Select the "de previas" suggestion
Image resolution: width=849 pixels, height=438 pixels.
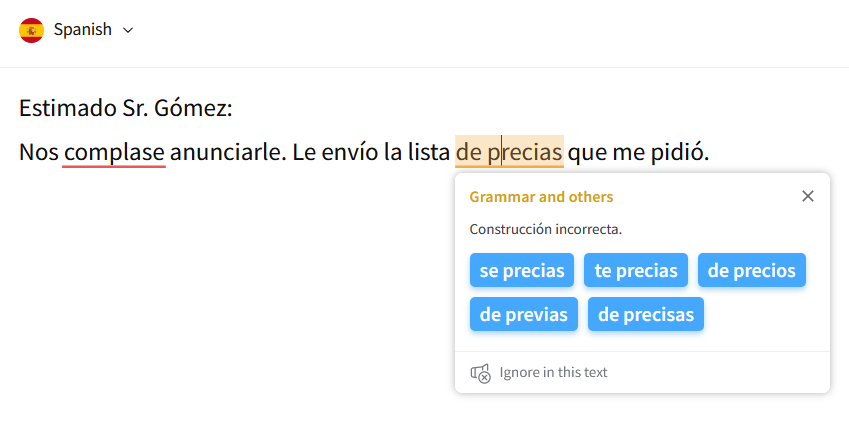point(523,314)
